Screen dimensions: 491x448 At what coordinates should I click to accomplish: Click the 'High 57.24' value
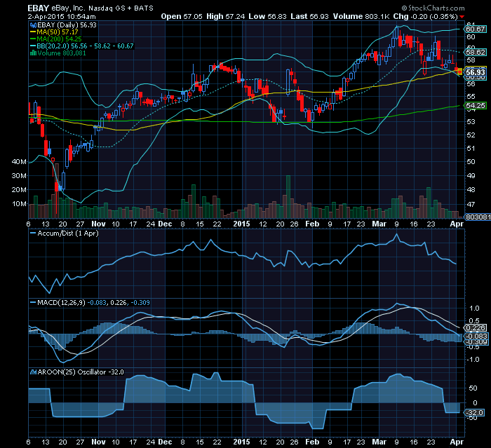click(225, 16)
